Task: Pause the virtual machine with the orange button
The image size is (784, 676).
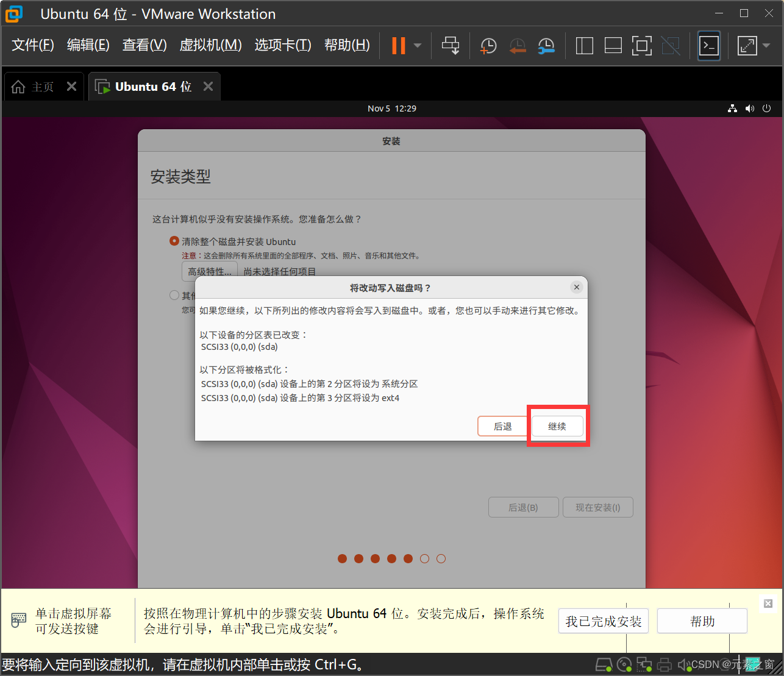Action: click(x=398, y=46)
